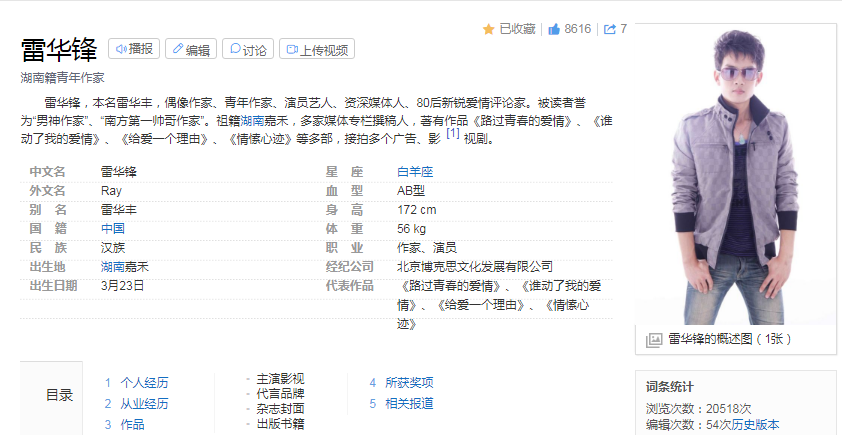Open the 讨论 discussion button
842x435 pixels.
point(247,49)
